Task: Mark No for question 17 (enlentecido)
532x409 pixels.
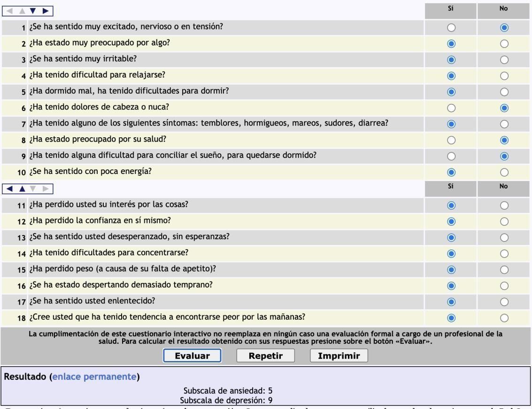Action: pyautogui.click(x=504, y=302)
